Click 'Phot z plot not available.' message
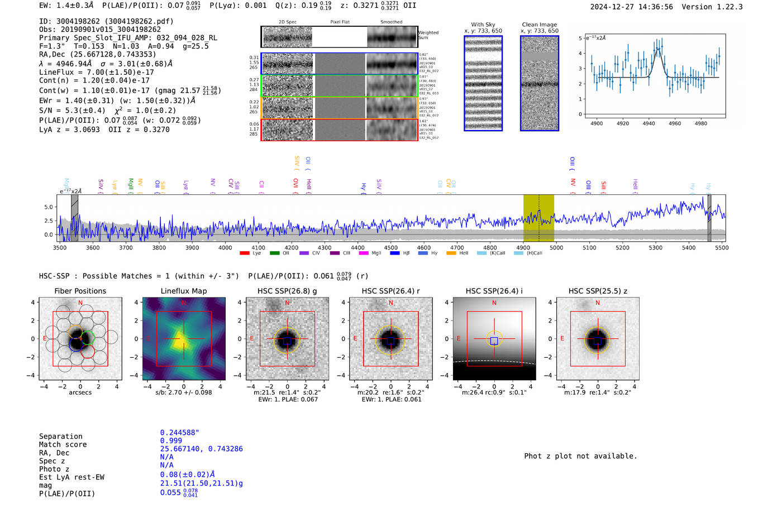Viewport: 782px width, 532px height. tap(580, 456)
